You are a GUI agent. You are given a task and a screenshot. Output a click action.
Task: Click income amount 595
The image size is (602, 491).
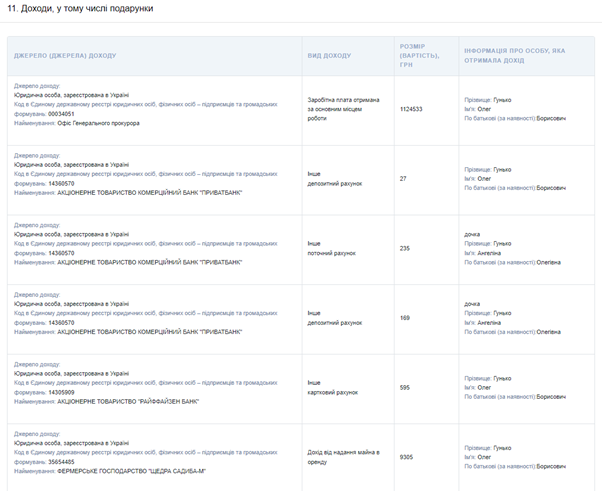click(405, 388)
